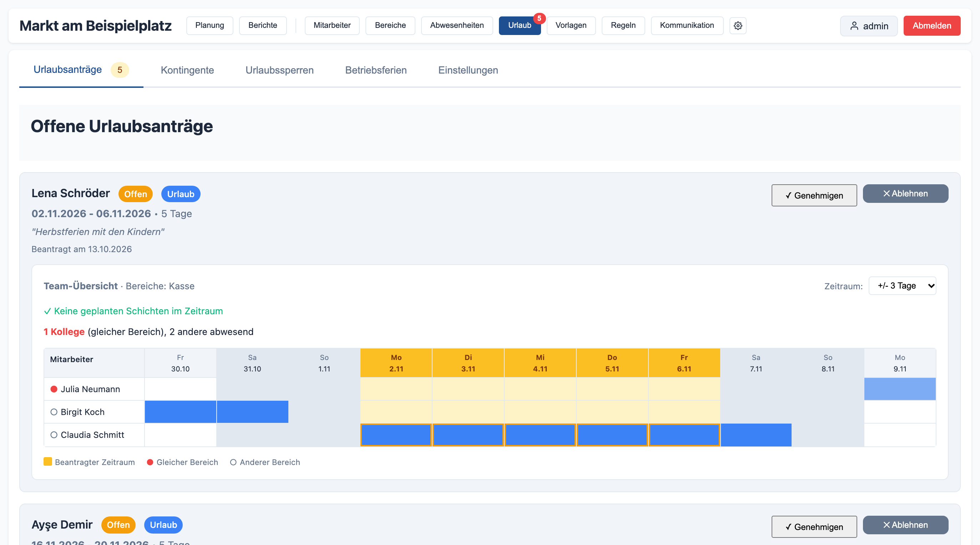Click the Offen badge next to Ayşe Demir
The height and width of the screenshot is (545, 980).
coord(118,525)
